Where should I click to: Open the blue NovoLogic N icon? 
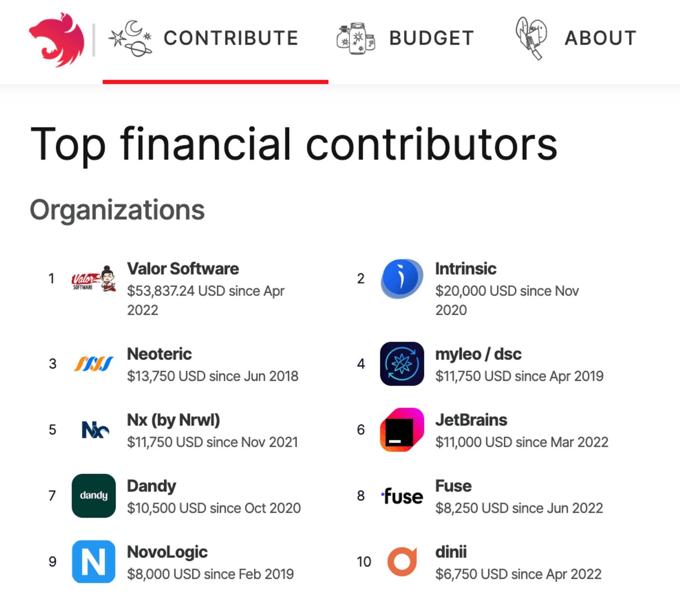[x=94, y=562]
